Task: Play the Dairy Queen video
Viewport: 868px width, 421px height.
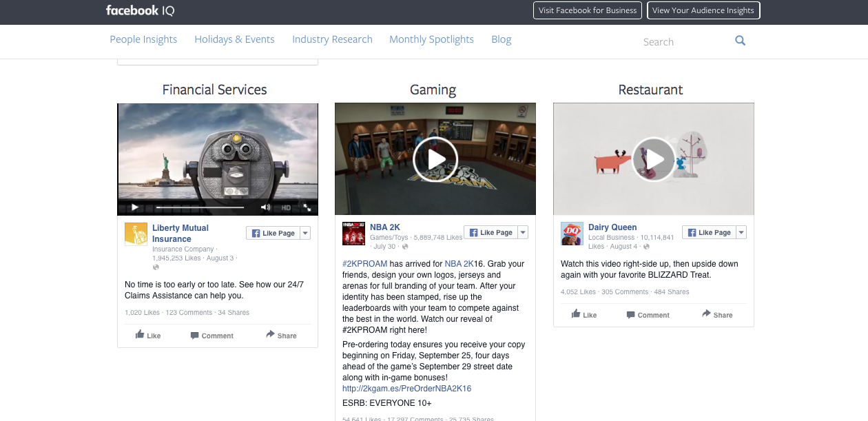Action: 653,159
